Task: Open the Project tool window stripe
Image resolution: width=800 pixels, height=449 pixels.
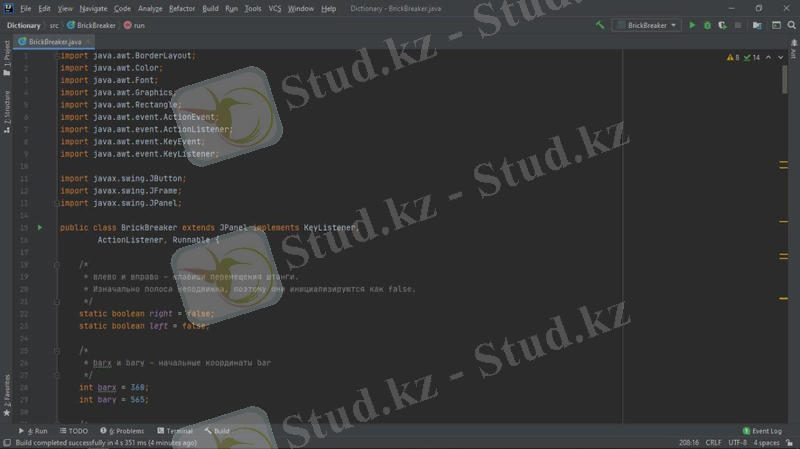Action: click(x=7, y=58)
